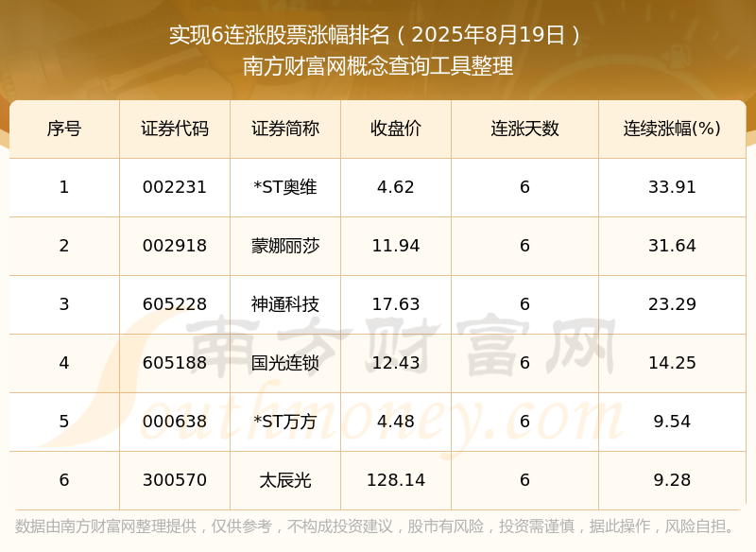Click the gain value 9.28

click(x=672, y=480)
